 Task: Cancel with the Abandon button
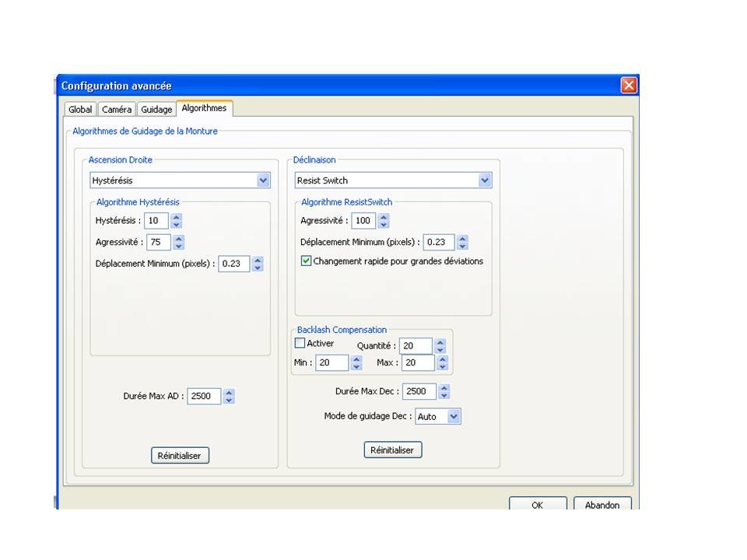coord(602,505)
